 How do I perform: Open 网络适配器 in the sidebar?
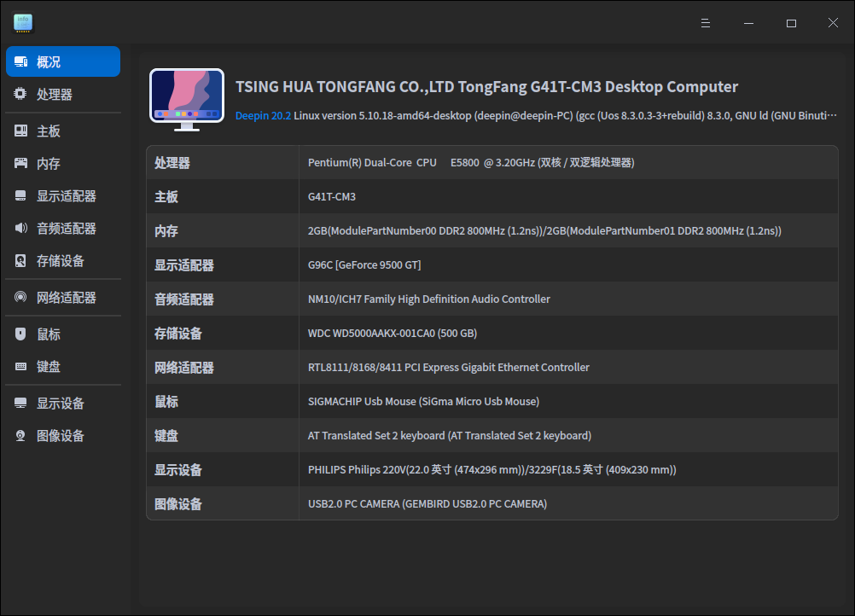63,297
